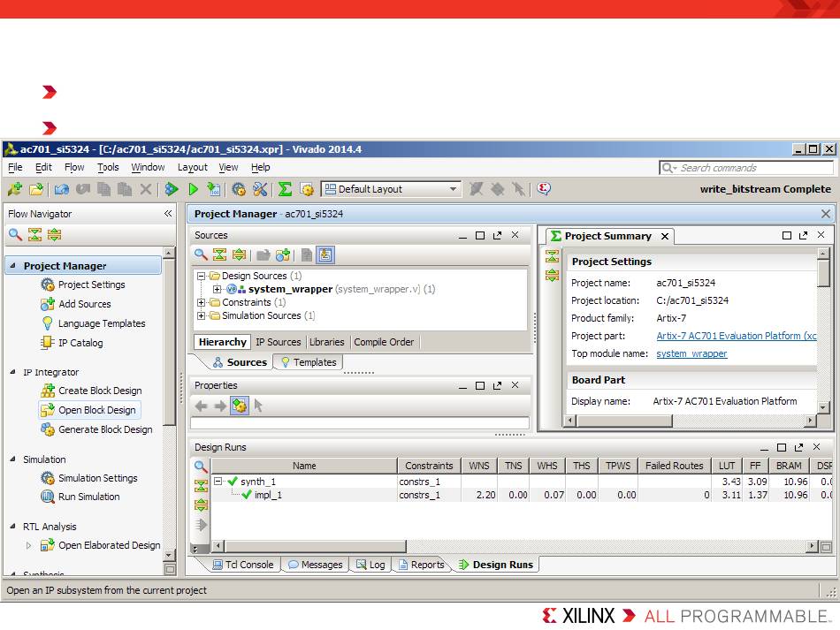Click the back arrow in Properties panel
The image size is (840, 630).
[202, 406]
